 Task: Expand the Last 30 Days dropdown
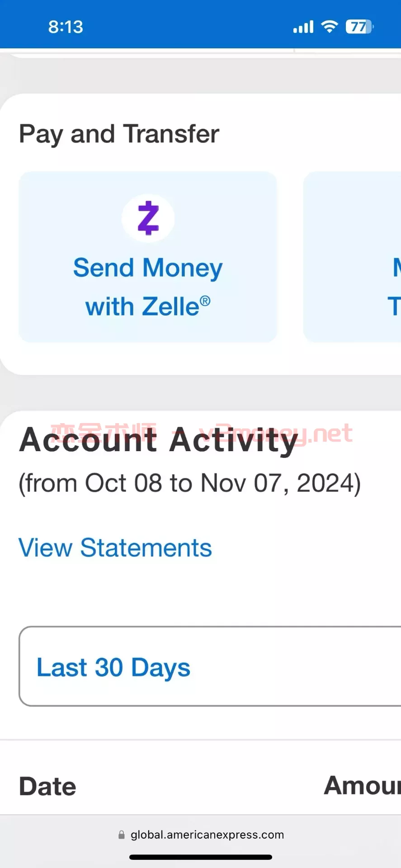pos(210,666)
